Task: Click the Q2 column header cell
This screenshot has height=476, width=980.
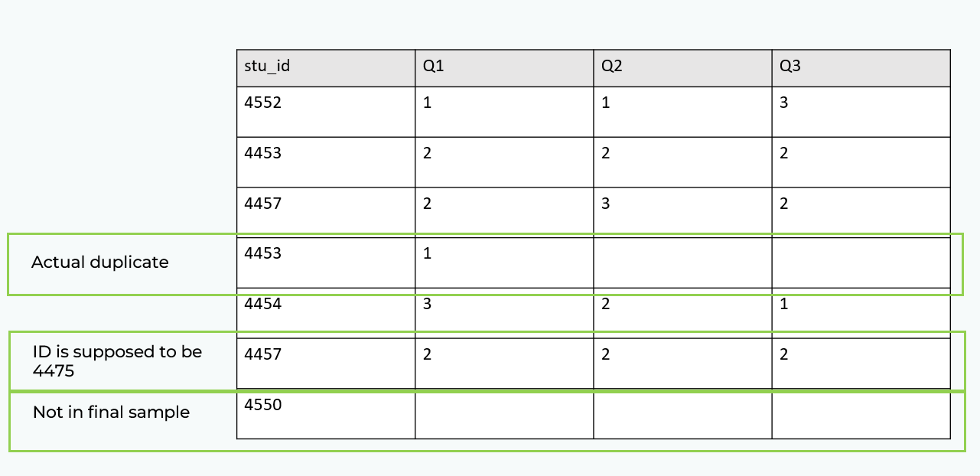Action: point(611,67)
